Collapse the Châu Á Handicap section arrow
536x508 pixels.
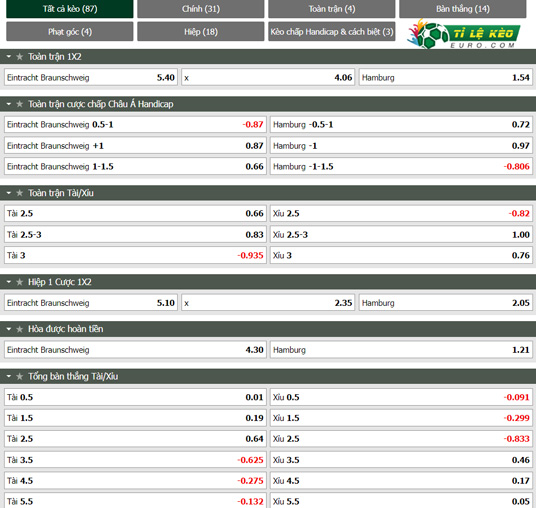(x=9, y=104)
